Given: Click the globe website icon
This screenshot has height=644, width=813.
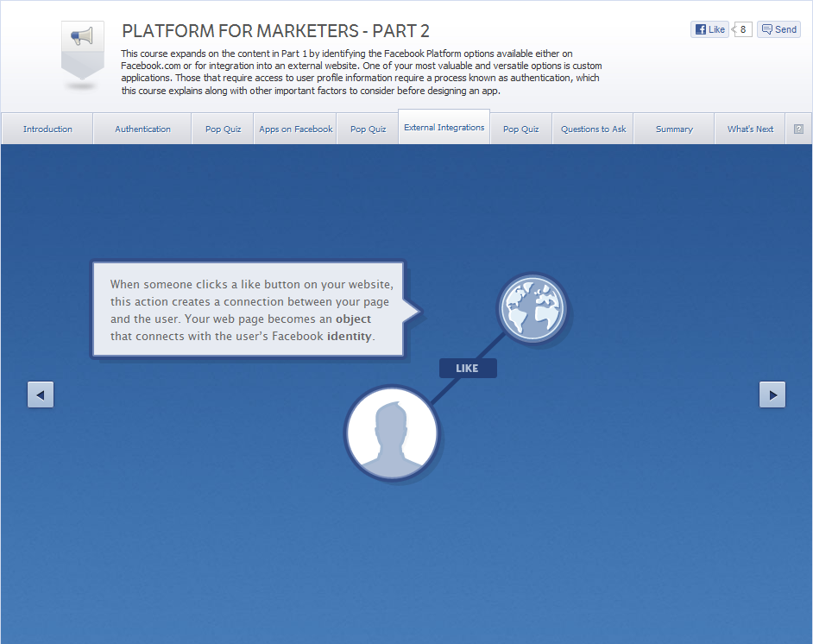Looking at the screenshot, I should click(533, 308).
